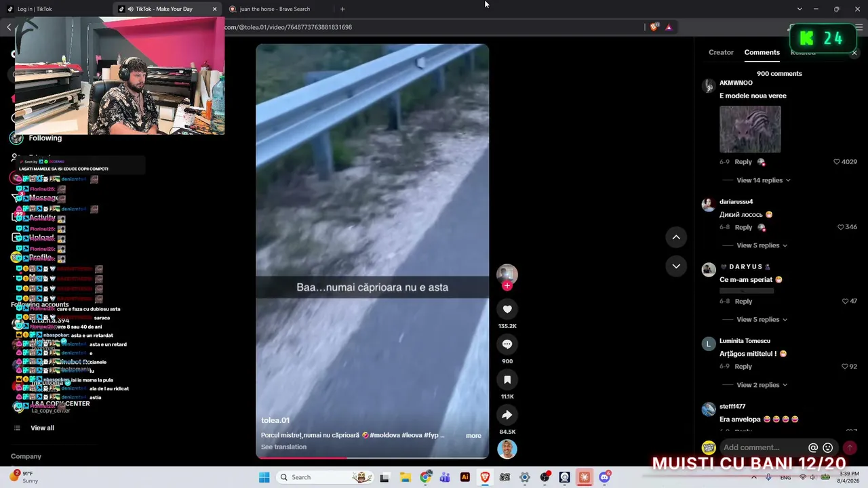Close the comments side panel
The height and width of the screenshot is (488, 868).
tap(854, 53)
